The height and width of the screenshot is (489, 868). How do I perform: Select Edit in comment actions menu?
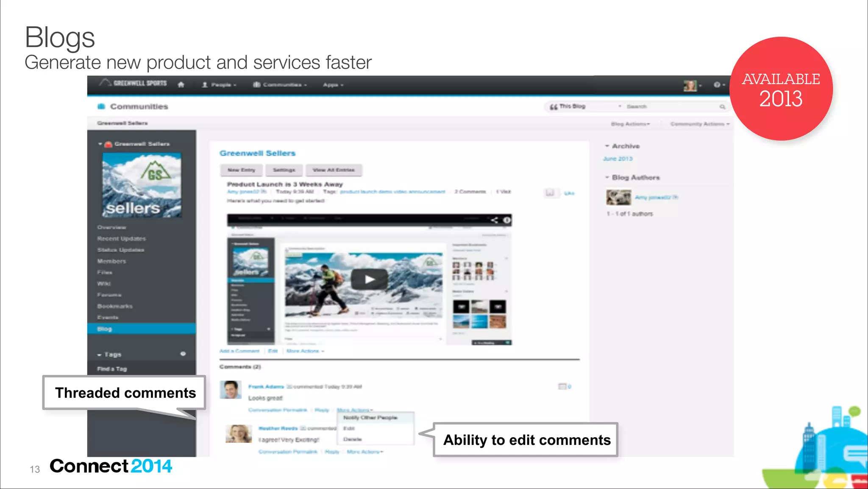[x=348, y=429]
